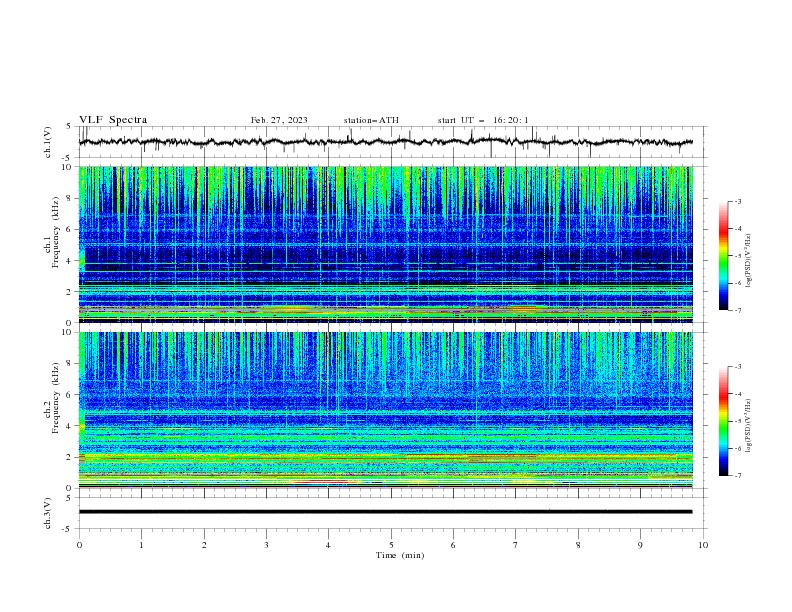792x612 pixels.
Task: Click the "-5" tick on ch.1 colorbar
Action: click(x=737, y=256)
